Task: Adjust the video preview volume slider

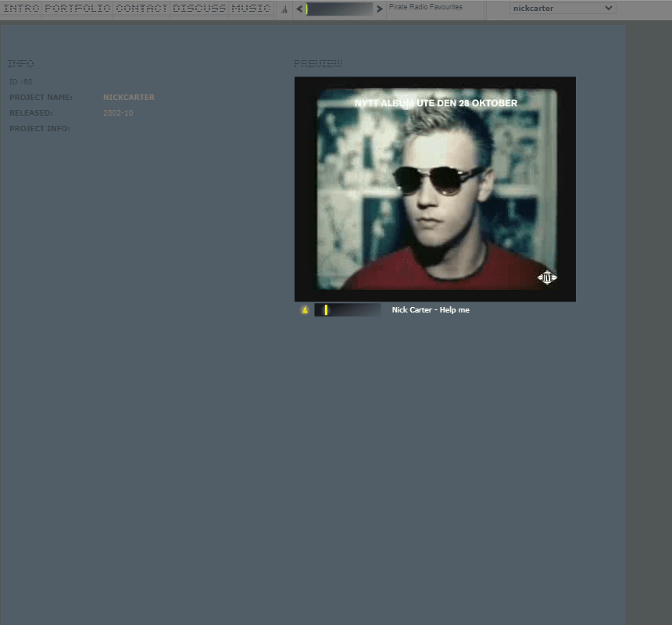Action: [x=348, y=309]
